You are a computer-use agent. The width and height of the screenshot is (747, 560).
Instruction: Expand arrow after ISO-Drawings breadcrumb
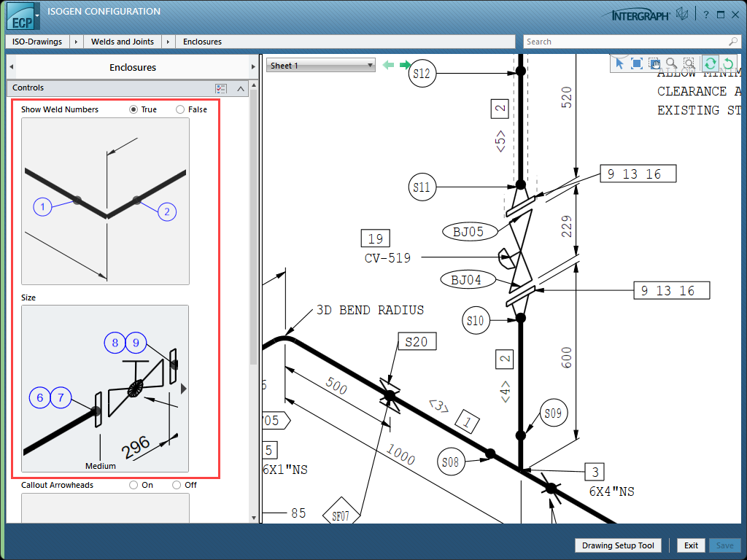coord(75,42)
